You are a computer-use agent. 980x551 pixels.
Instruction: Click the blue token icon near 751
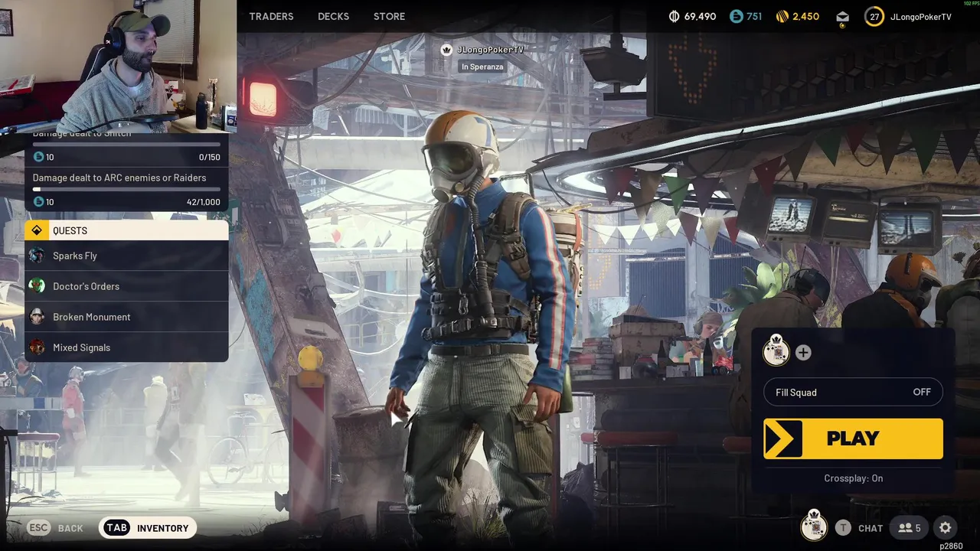[737, 16]
